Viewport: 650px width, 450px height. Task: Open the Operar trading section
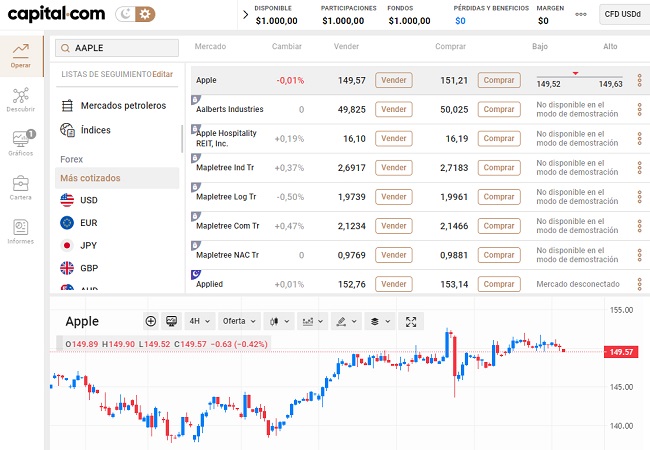click(x=21, y=56)
